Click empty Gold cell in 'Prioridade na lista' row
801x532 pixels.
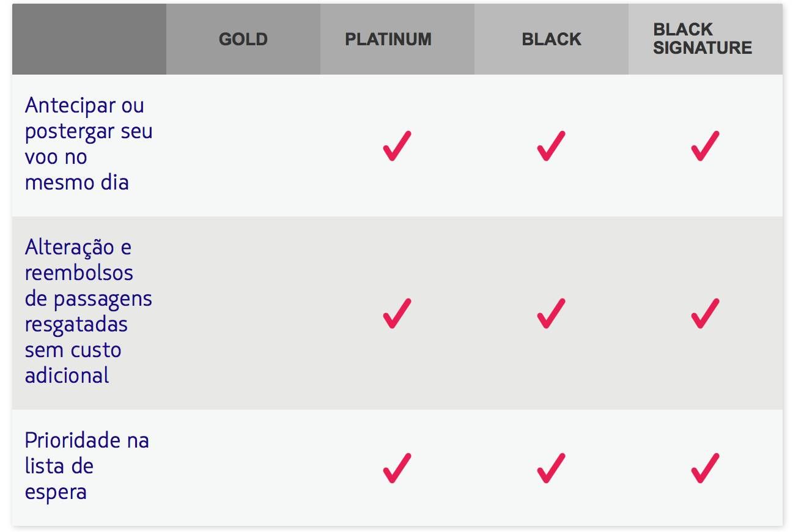tap(243, 468)
